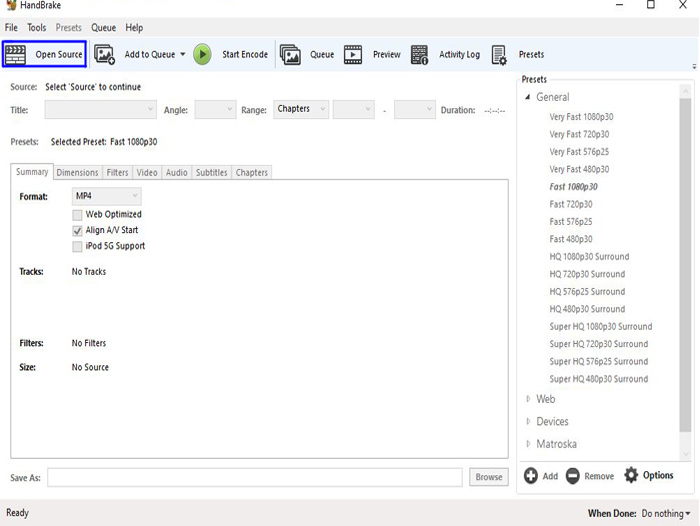Expand the Devices presets group
Image resolution: width=700 pixels, height=526 pixels.
[528, 421]
